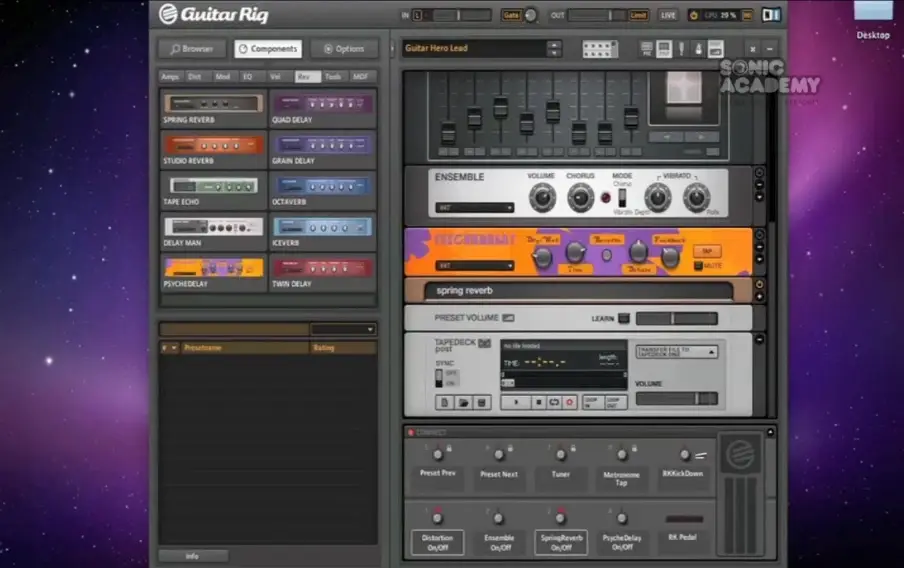This screenshot has width=904, height=568.
Task: Select the Grain Delay component thumbnail
Action: coord(322,145)
